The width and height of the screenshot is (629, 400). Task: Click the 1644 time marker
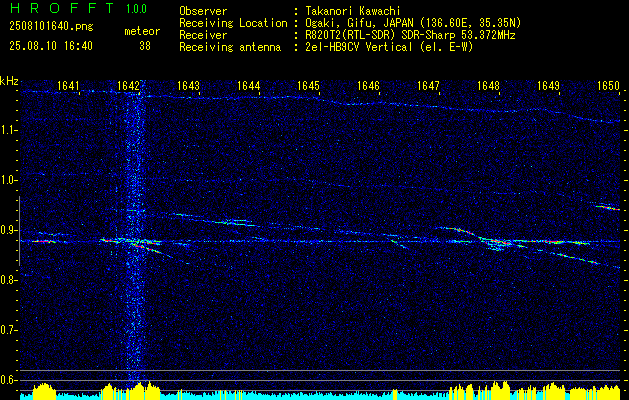pos(248,86)
